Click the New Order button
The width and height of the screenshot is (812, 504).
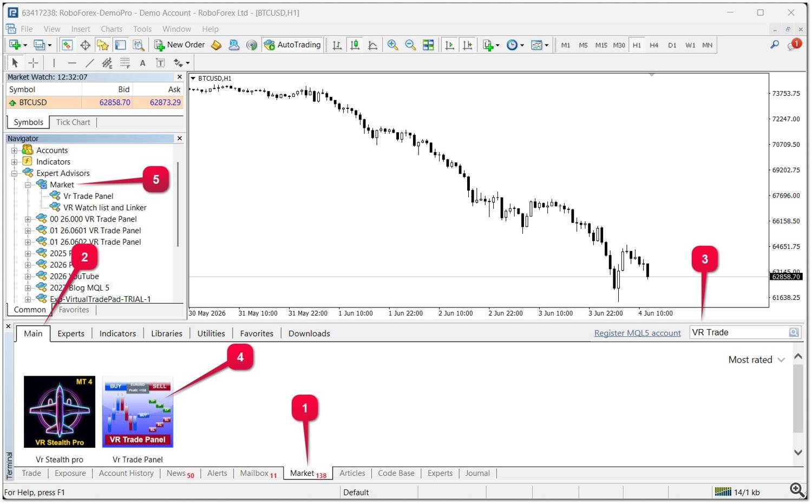click(x=180, y=45)
